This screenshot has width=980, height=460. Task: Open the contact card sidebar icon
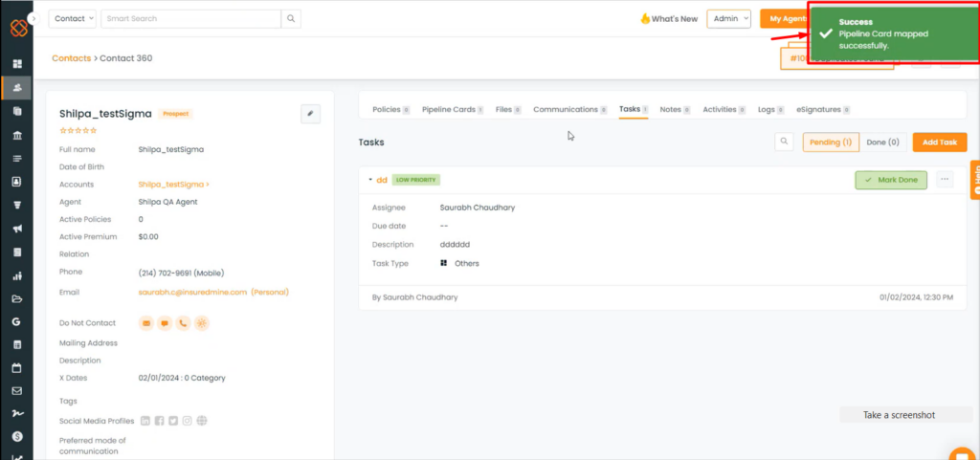point(17,182)
